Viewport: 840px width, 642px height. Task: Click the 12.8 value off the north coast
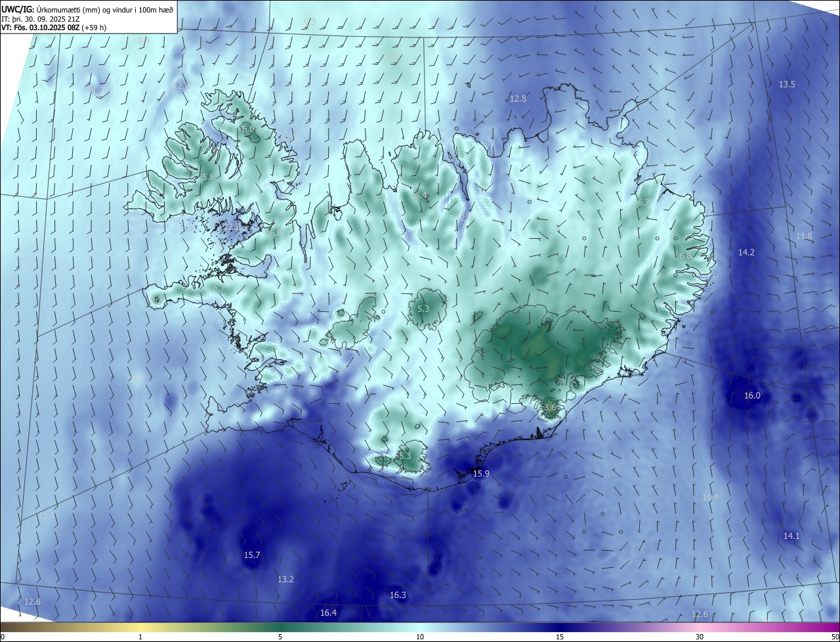tap(518, 99)
